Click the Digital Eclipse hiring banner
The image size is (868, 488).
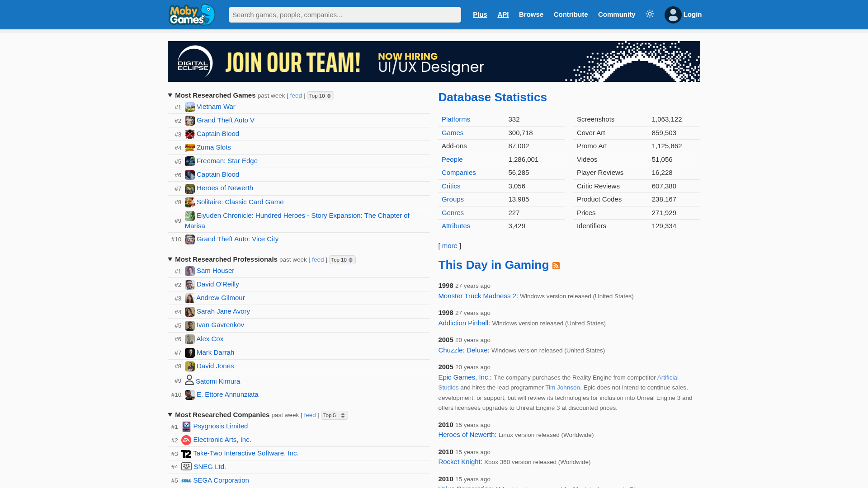pos(434,61)
